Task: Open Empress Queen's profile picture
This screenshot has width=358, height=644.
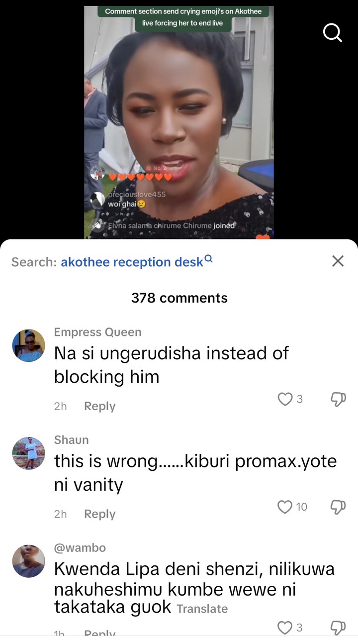Action: tap(29, 345)
